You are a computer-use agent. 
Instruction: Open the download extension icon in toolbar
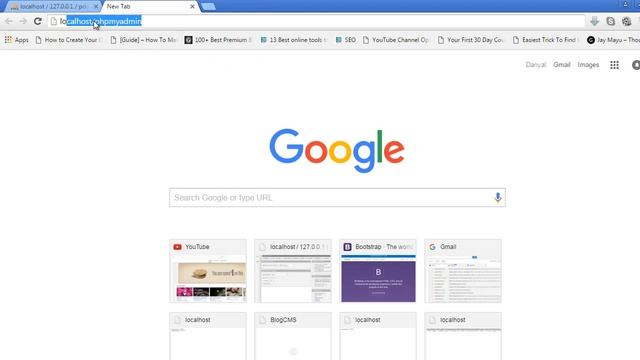click(x=594, y=21)
